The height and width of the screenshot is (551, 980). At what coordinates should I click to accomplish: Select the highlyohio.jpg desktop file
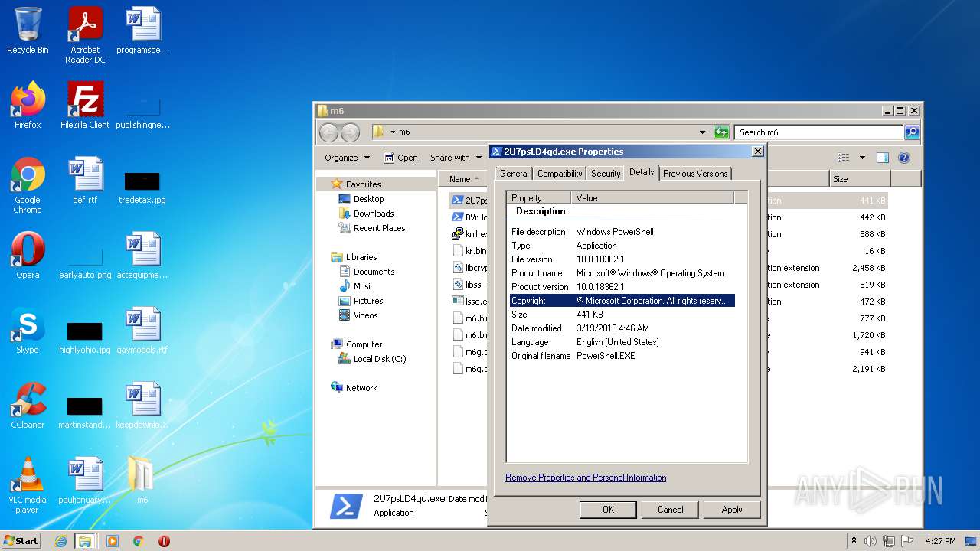(x=85, y=337)
